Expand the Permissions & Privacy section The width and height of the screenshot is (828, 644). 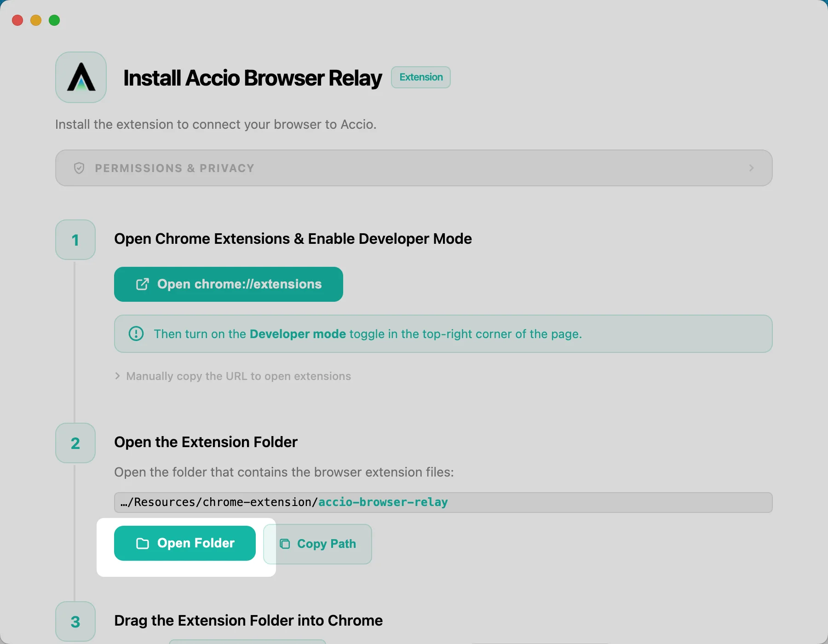coord(414,168)
